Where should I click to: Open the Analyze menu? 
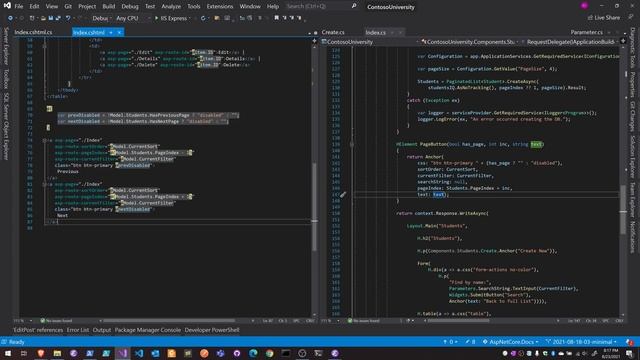point(171,7)
